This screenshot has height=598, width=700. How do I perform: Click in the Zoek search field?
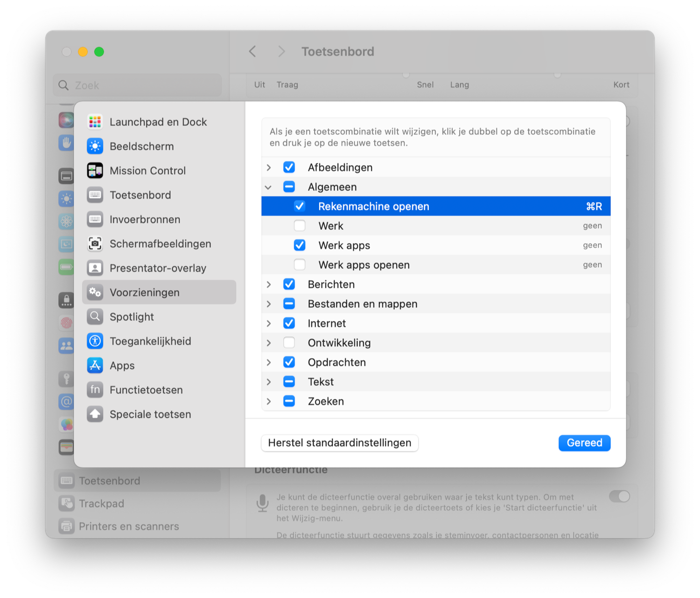(x=137, y=85)
